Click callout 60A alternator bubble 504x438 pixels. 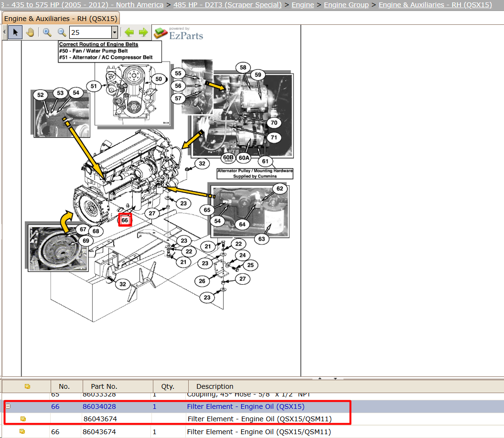(244, 158)
